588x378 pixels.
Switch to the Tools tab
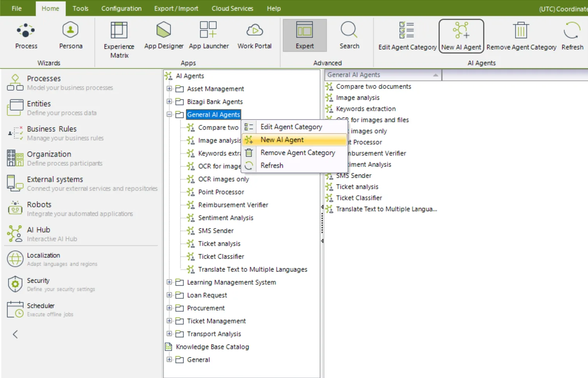tap(80, 8)
